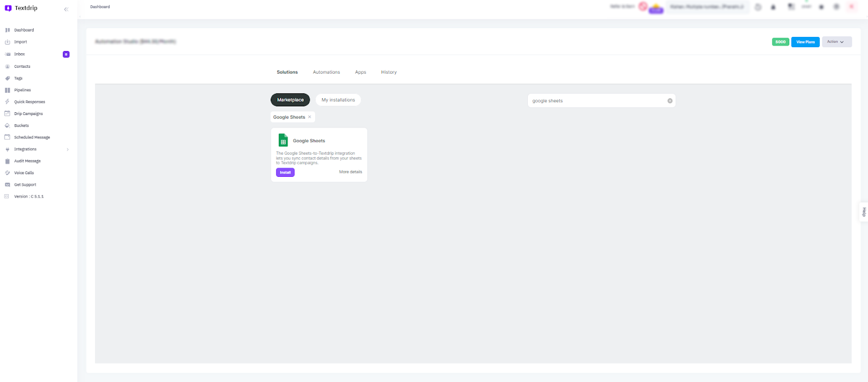The image size is (868, 382).
Task: Open More details for Google Sheets
Action: click(350, 172)
